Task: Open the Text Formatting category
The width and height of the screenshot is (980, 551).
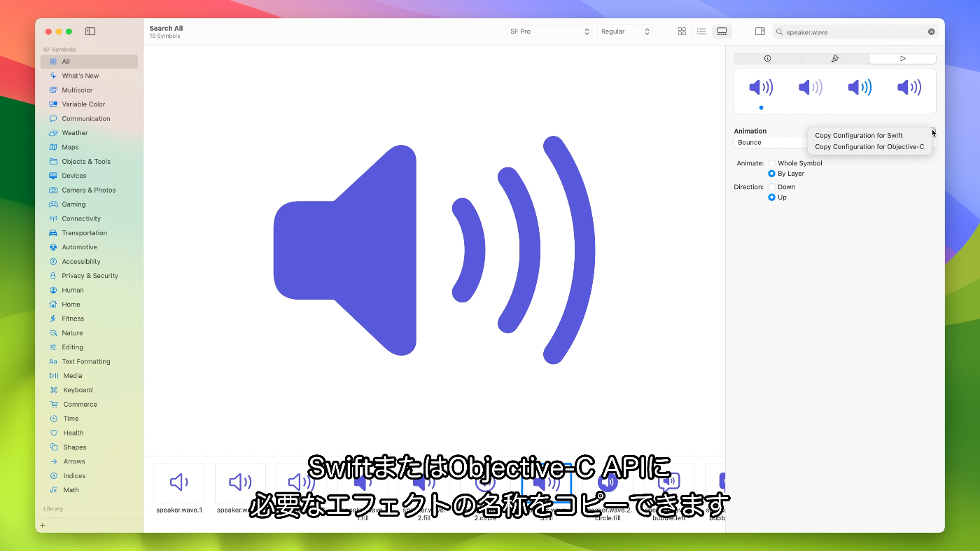Action: (x=89, y=361)
